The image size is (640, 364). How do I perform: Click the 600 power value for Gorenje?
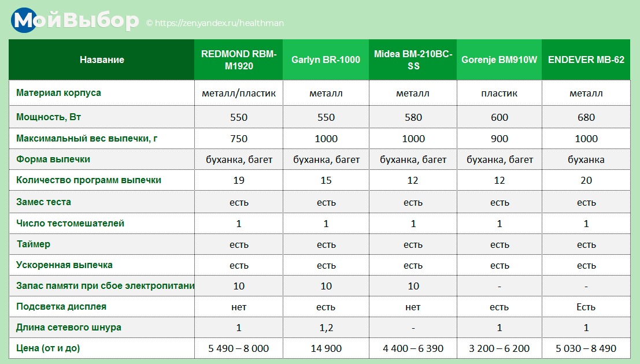pos(499,117)
